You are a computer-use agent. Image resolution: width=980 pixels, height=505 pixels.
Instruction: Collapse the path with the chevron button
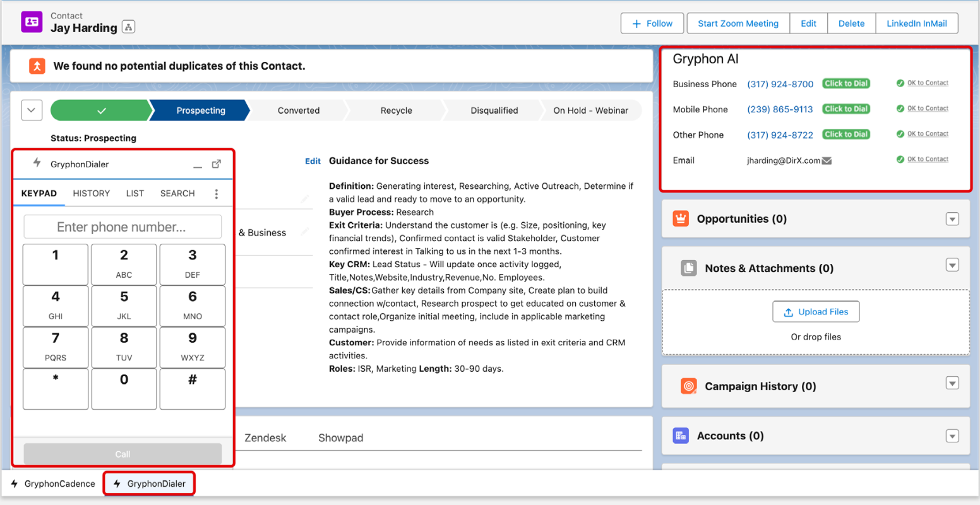click(32, 110)
